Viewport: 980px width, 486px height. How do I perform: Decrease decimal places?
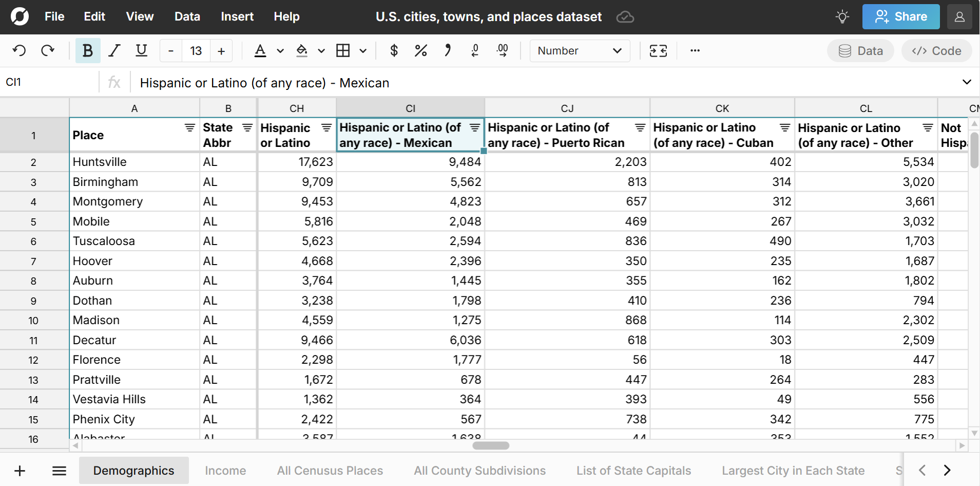[475, 50]
